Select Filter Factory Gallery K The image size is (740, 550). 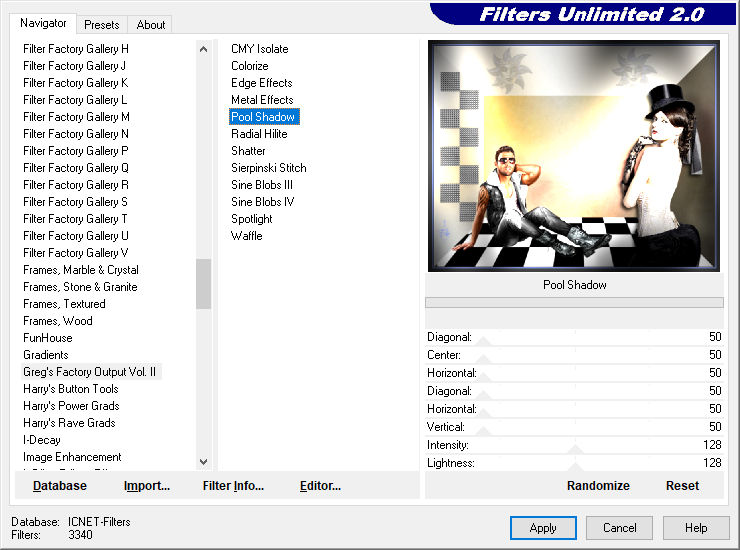[x=76, y=83]
